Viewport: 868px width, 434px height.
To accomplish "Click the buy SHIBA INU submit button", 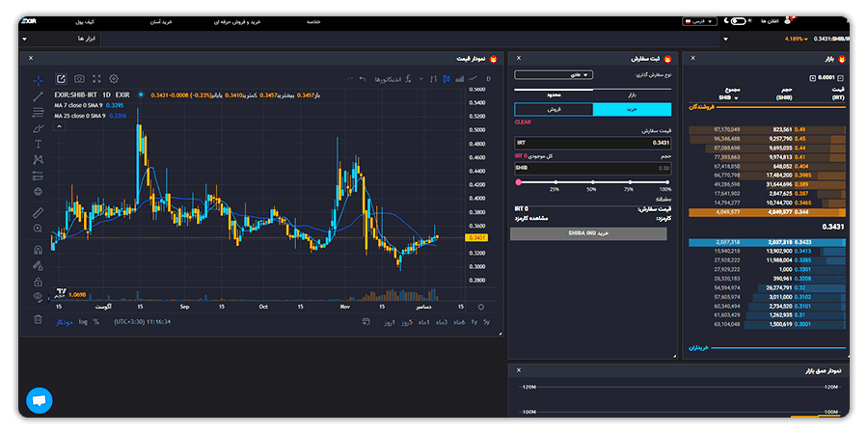I will pyautogui.click(x=588, y=233).
